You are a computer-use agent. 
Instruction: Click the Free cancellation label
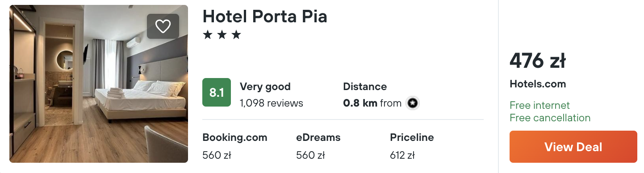click(550, 118)
